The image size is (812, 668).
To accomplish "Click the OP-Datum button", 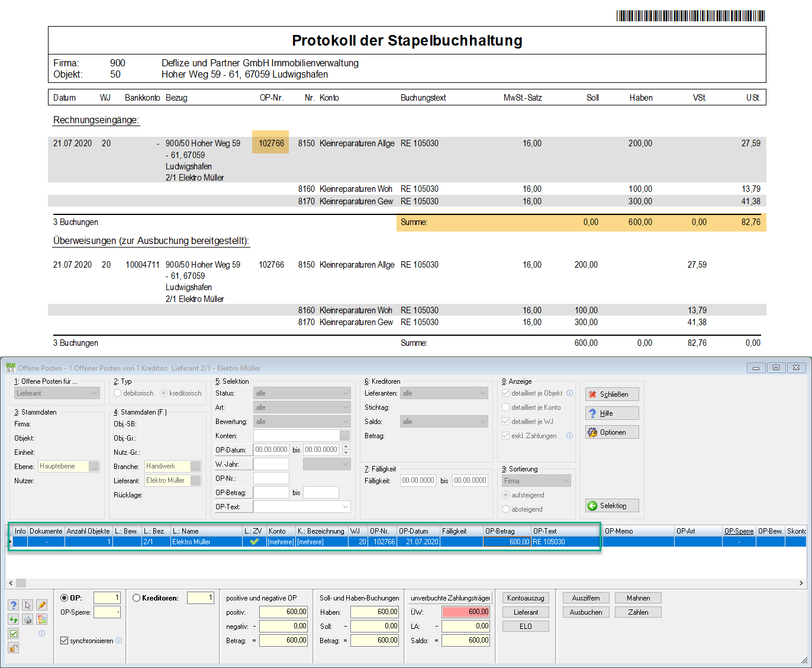I will point(234,450).
